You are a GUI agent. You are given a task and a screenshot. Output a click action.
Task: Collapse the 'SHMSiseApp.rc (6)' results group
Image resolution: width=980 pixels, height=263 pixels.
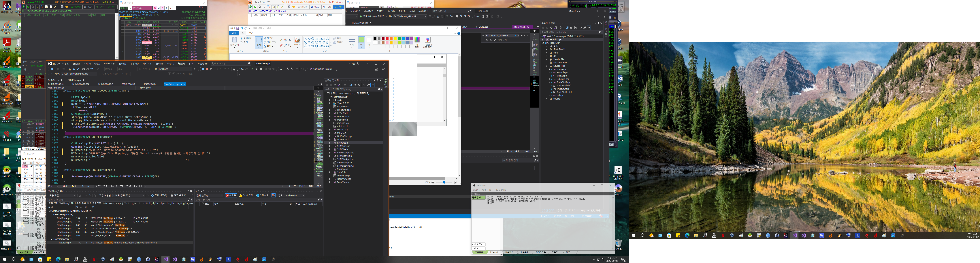point(52,214)
